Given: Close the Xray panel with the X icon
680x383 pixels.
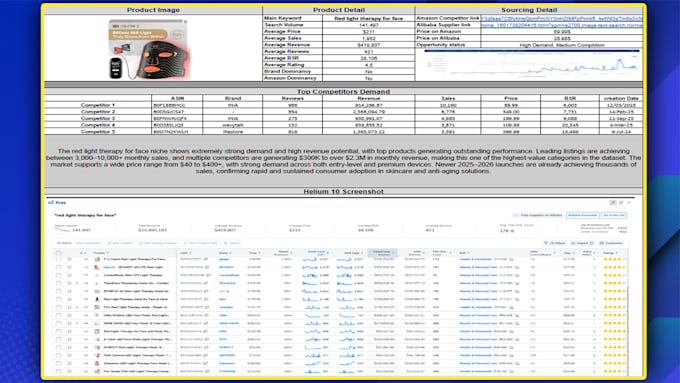Looking at the screenshot, I should point(629,202).
